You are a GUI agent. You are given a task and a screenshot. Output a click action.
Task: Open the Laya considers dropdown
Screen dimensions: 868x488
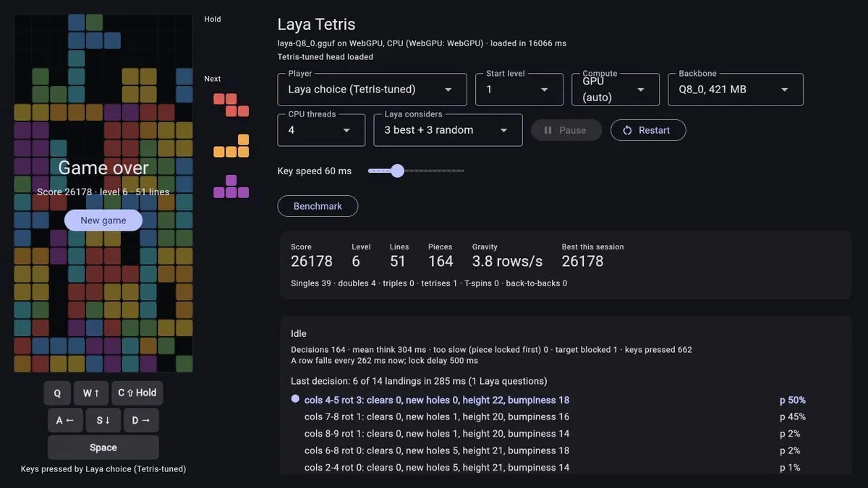(448, 130)
